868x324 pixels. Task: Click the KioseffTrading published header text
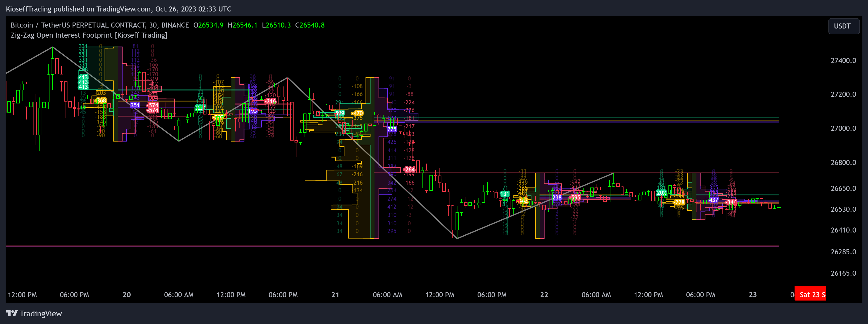(119, 9)
